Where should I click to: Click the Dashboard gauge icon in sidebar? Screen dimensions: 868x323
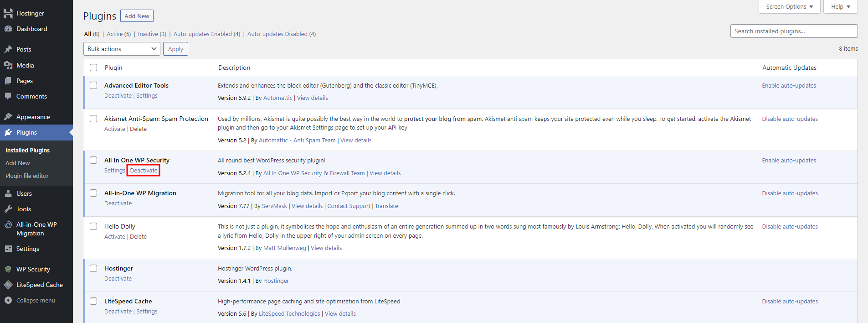click(x=8, y=29)
